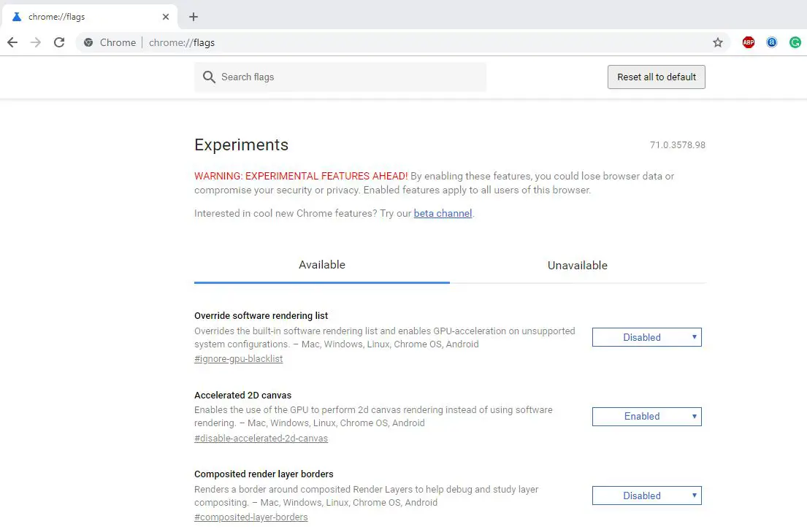Reload the flags page
Viewport: 807px width, 532px height.
59,42
